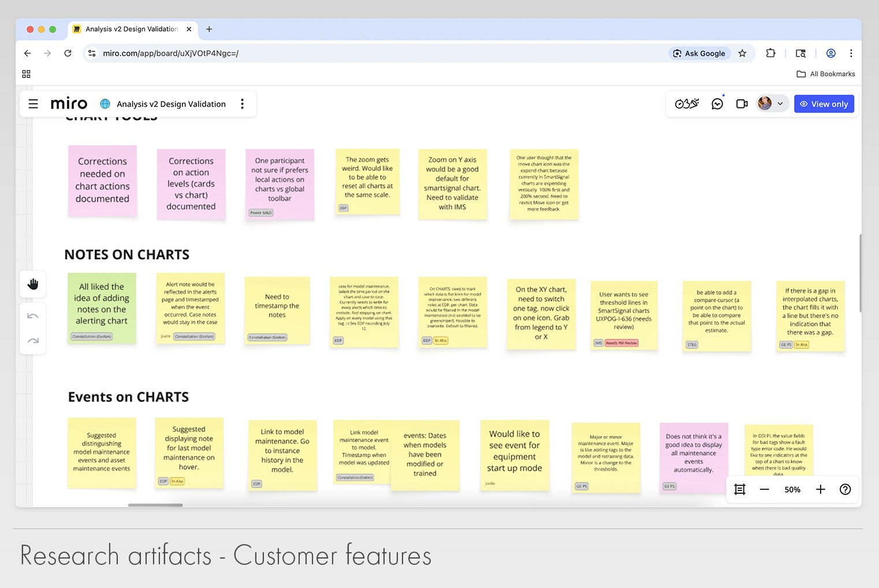Select the gap in interpolated charts note
The height and width of the screenshot is (588, 879).
pyautogui.click(x=810, y=316)
